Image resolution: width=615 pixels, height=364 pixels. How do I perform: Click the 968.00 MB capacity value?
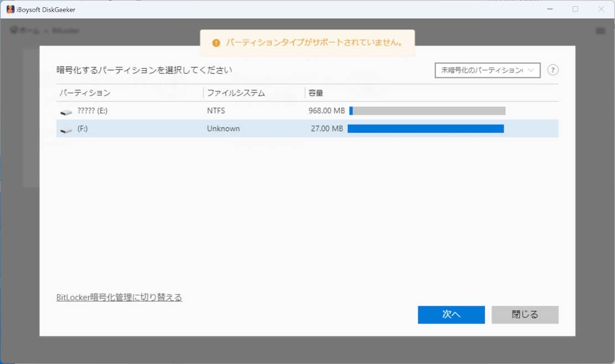[326, 111]
